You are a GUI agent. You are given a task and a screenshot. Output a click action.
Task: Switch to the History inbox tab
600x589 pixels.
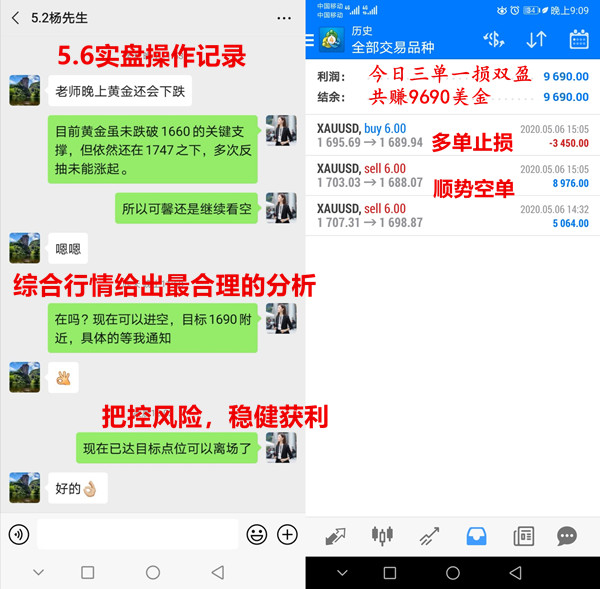click(x=476, y=536)
